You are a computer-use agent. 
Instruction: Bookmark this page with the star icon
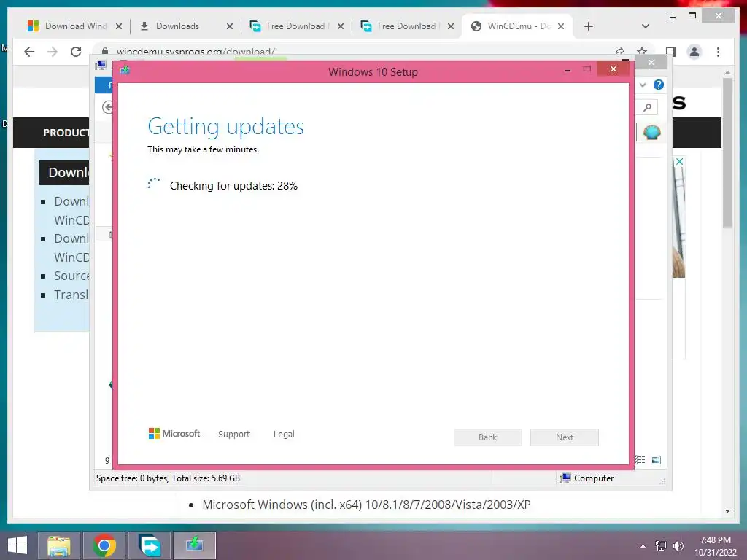pyautogui.click(x=642, y=51)
